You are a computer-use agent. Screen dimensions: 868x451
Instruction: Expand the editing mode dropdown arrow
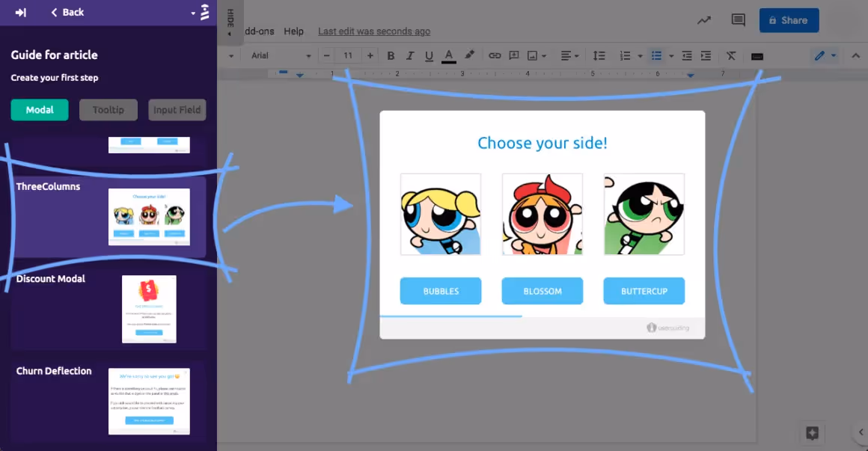[834, 55]
